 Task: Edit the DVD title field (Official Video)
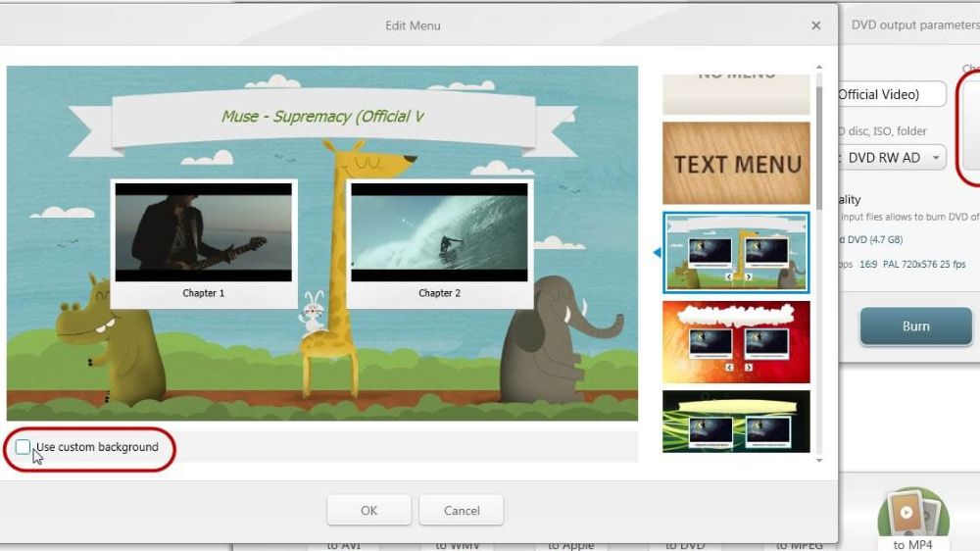pyautogui.click(x=891, y=94)
